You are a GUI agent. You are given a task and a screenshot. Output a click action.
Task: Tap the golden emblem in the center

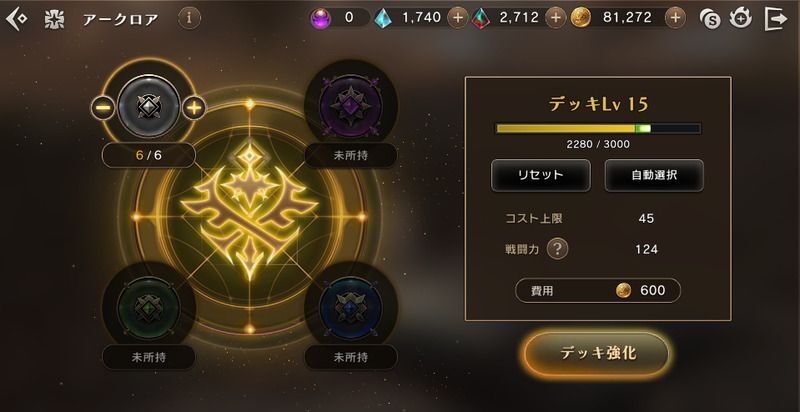click(249, 211)
